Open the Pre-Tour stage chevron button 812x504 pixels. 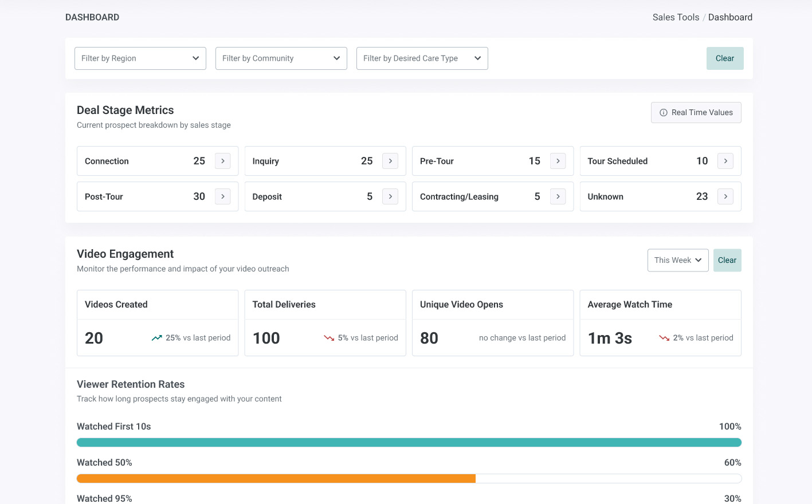click(558, 161)
